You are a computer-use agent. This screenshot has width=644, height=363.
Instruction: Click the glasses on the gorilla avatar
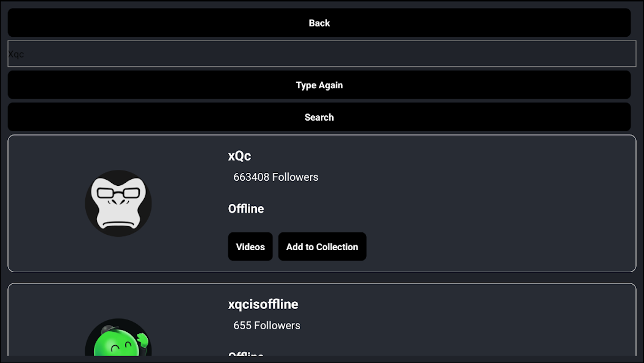(x=118, y=193)
